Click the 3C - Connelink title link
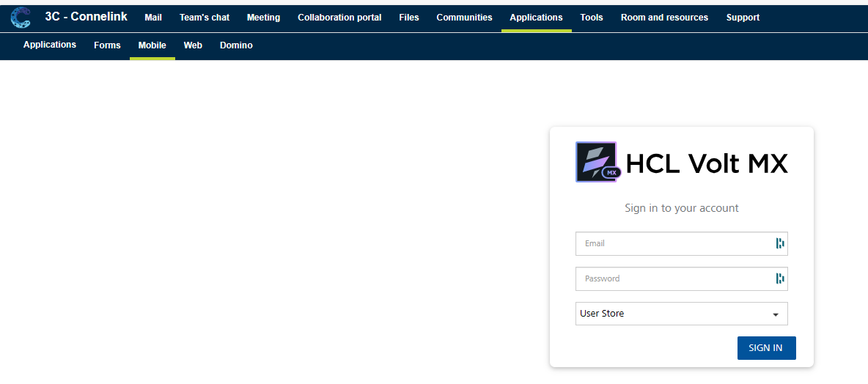The width and height of the screenshot is (868, 384). [87, 17]
